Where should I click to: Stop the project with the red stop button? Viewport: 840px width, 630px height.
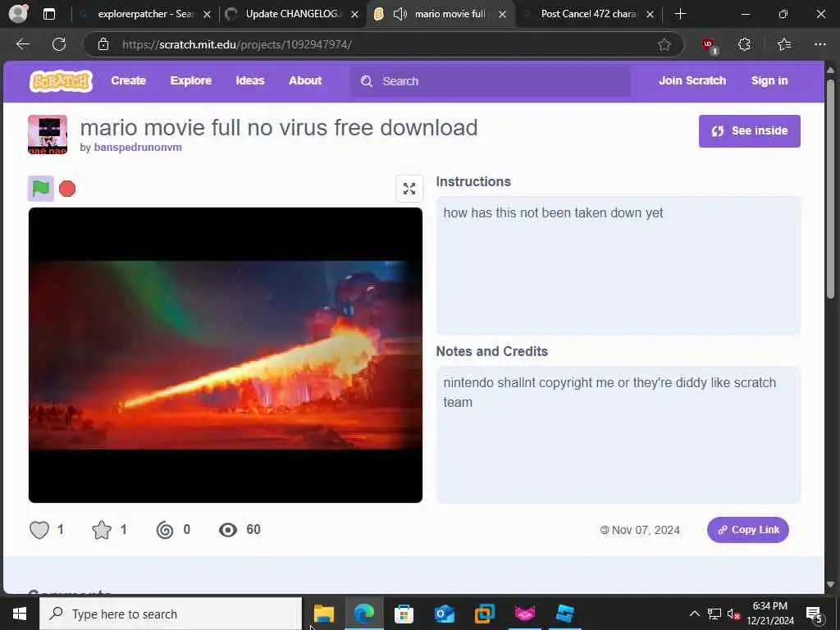(67, 189)
